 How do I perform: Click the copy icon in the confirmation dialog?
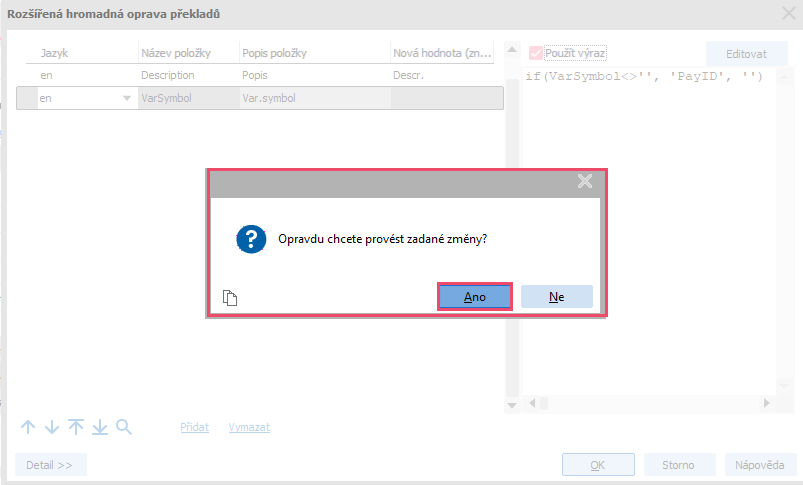tap(229, 297)
